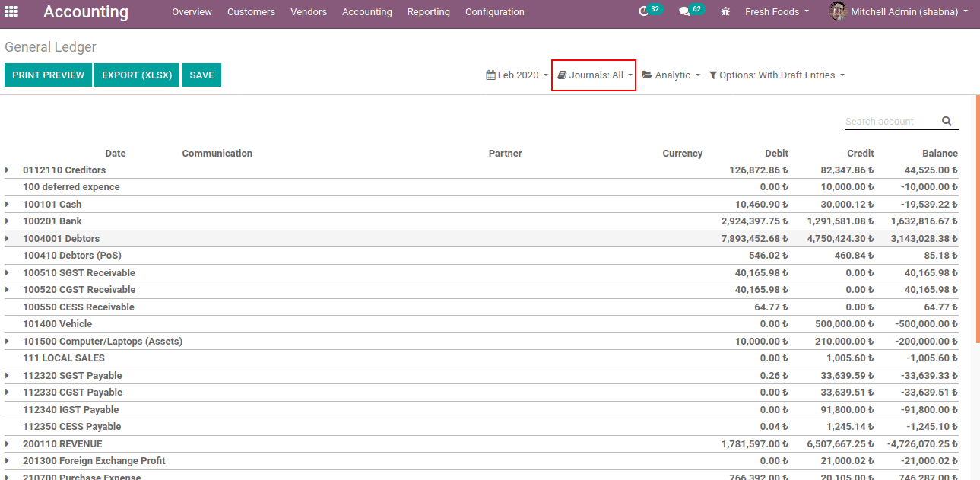Click the SAVE button

[201, 75]
